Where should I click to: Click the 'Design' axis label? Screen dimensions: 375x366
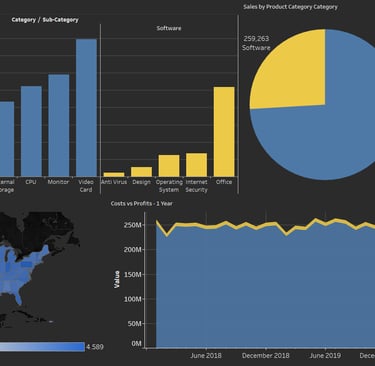click(141, 182)
